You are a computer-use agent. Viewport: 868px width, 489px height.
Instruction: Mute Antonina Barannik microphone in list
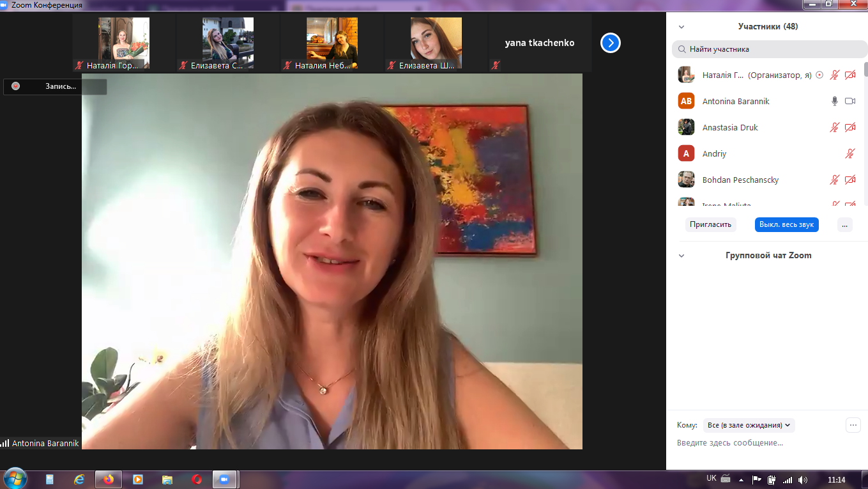(834, 101)
